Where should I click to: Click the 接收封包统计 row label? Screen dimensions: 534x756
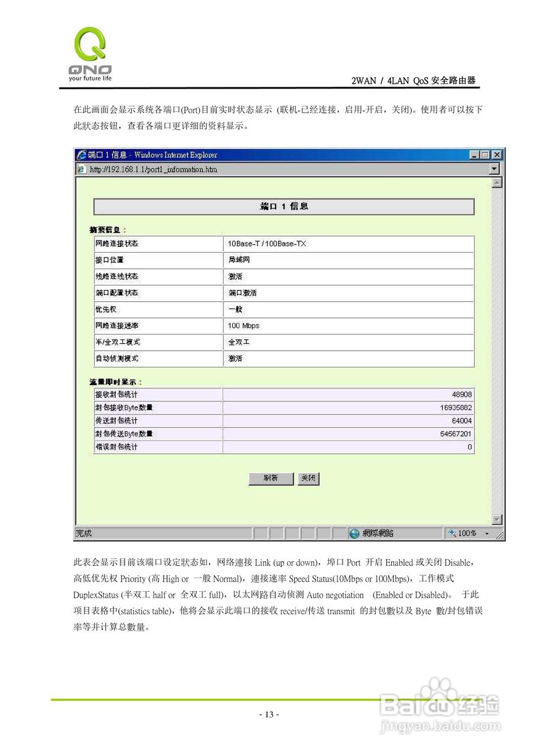pyautogui.click(x=116, y=395)
